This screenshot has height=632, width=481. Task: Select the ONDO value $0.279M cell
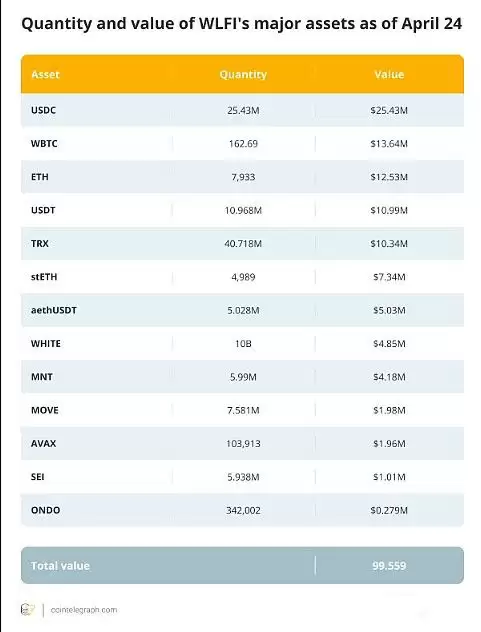click(x=389, y=510)
